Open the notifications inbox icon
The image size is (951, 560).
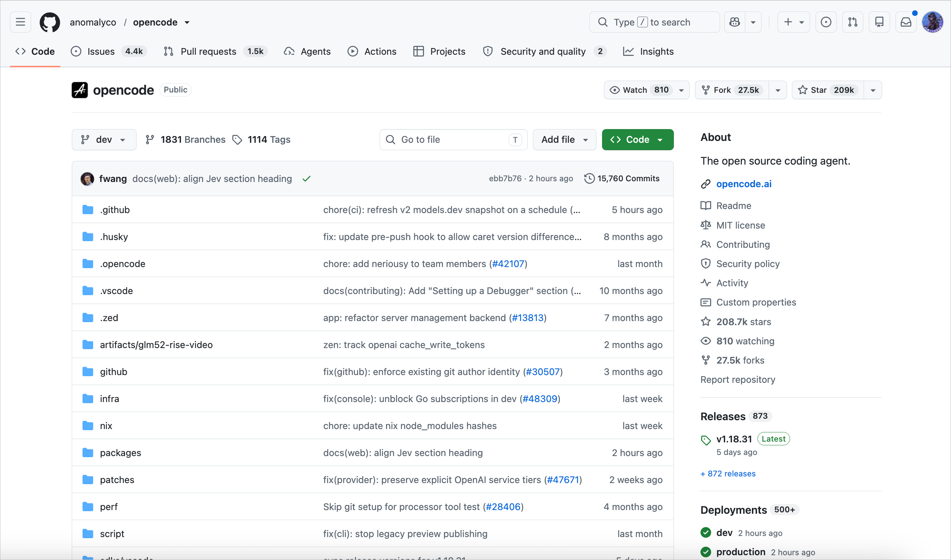point(906,22)
